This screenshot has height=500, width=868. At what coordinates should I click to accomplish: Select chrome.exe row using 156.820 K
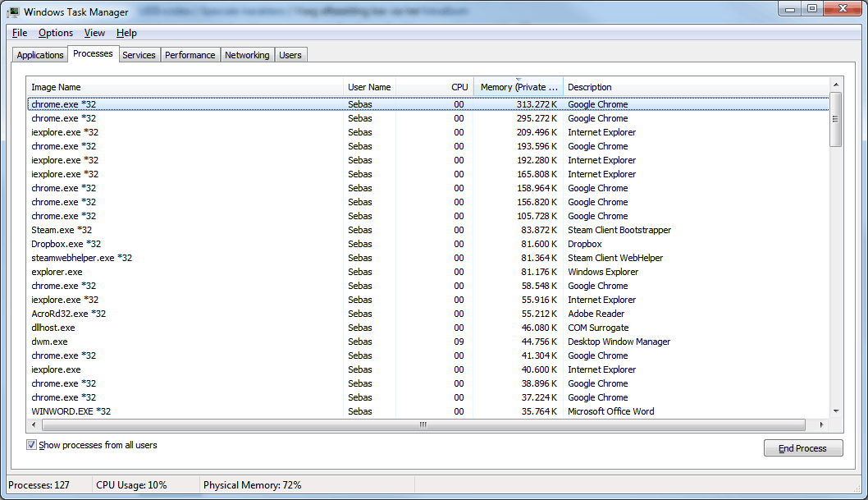[428, 202]
